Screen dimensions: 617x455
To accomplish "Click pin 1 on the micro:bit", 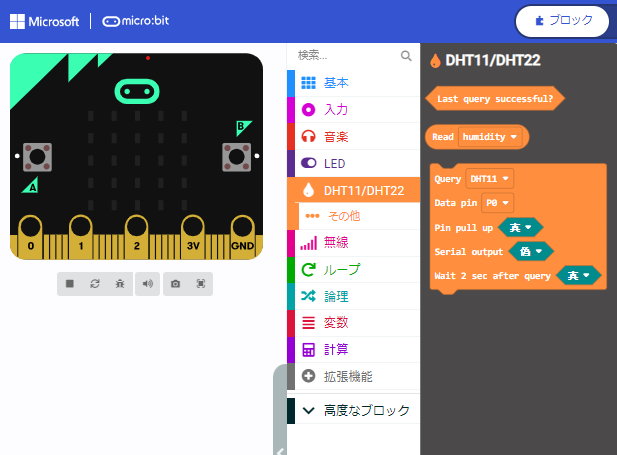I will click(81, 236).
